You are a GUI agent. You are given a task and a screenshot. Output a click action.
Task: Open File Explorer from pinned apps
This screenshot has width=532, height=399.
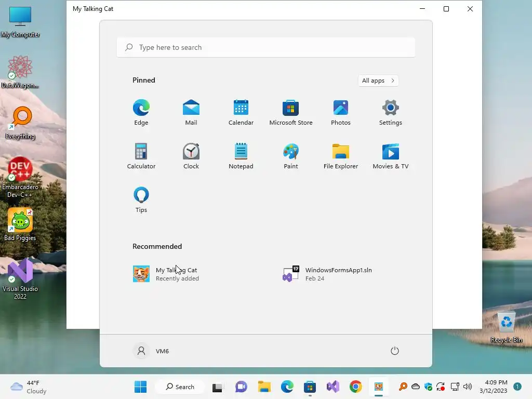[x=341, y=156]
